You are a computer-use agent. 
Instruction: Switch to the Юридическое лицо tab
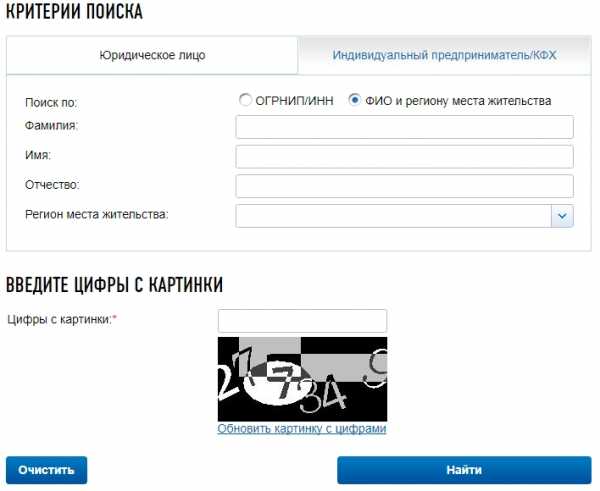point(152,55)
